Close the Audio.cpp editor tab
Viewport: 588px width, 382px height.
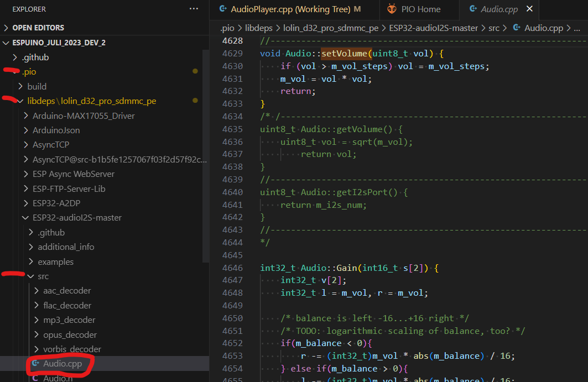point(529,9)
